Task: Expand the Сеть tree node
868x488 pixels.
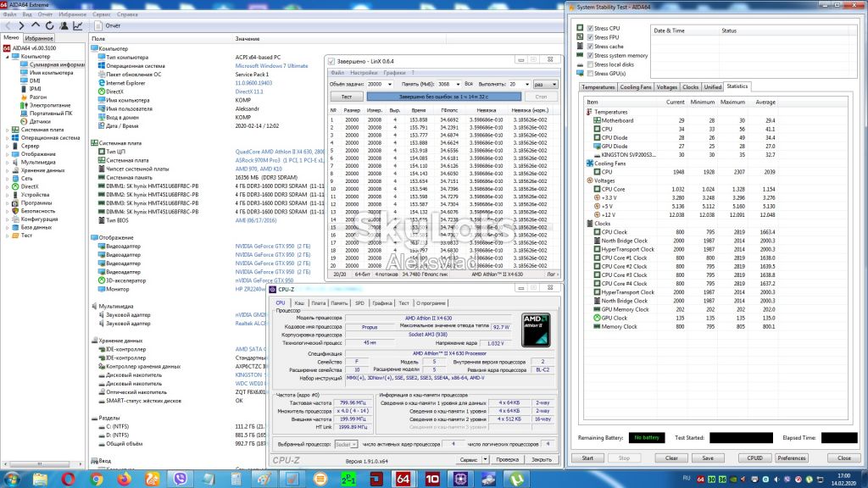Action: pyautogui.click(x=8, y=178)
